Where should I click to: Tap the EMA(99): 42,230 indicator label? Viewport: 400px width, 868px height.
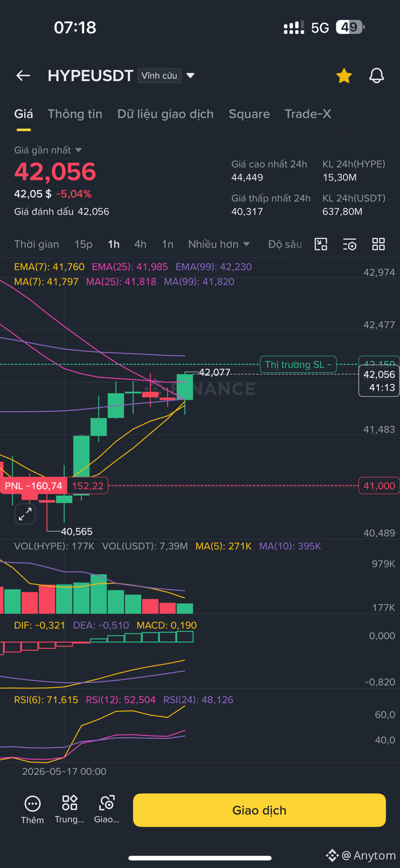(214, 267)
